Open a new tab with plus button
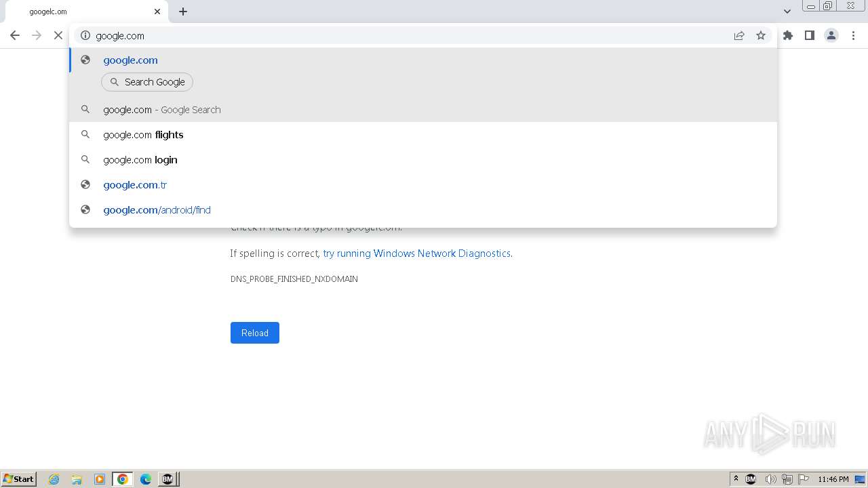868x488 pixels. pos(183,12)
